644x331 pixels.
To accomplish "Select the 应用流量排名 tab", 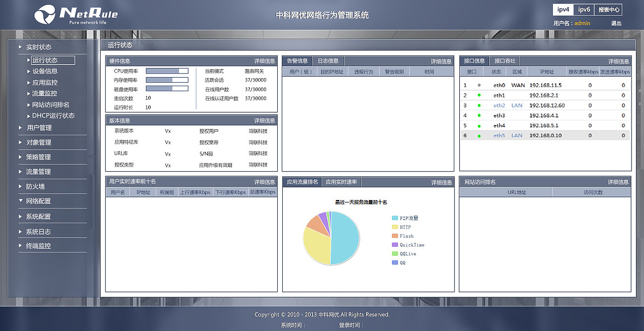I will [302, 182].
